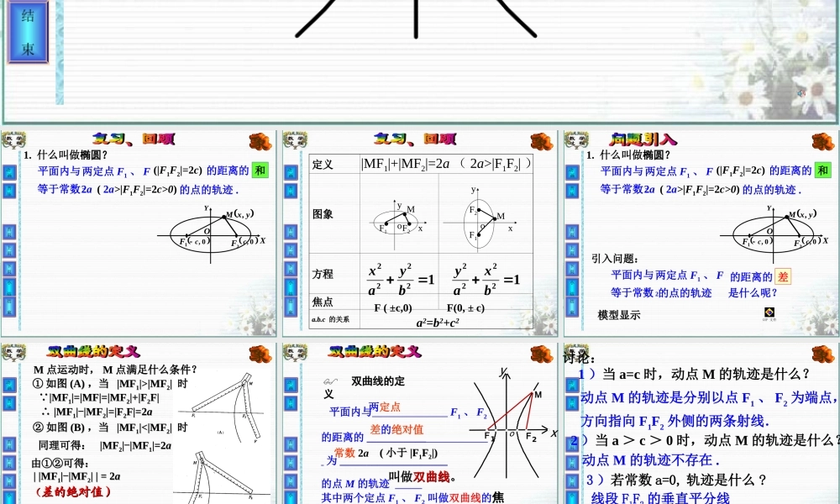
Task: Click the 模型显示 text
Action: (619, 315)
